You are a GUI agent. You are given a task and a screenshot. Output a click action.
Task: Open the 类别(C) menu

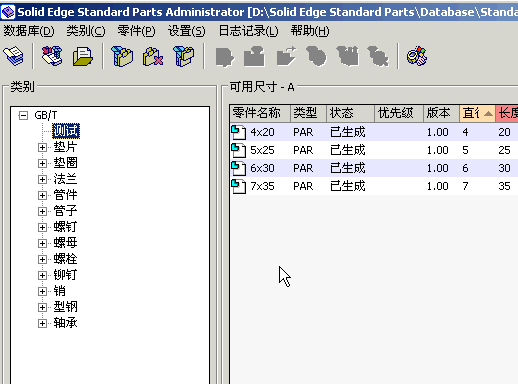click(x=86, y=31)
